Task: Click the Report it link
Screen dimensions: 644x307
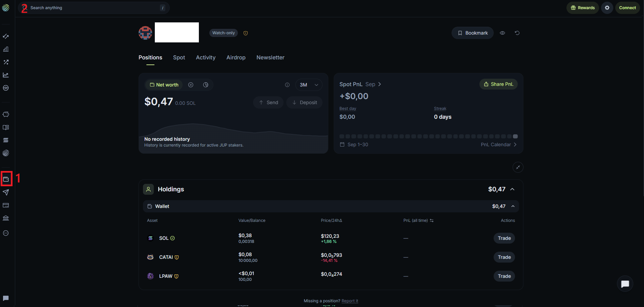Action: point(350,301)
